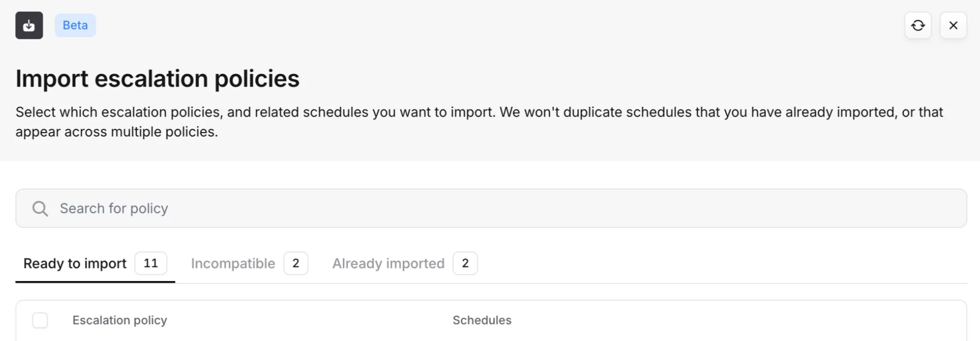Click the Ready to import count badge 11
980x341 pixels.
pos(150,263)
